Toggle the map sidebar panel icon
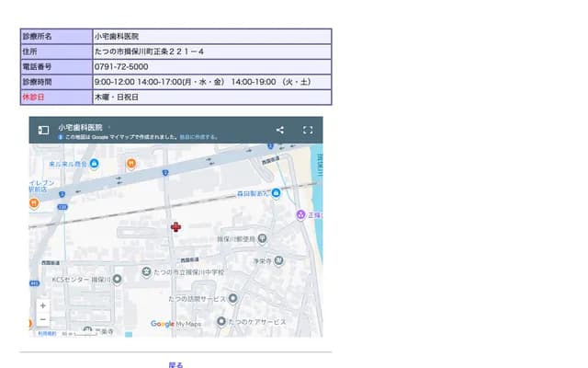Screen dimensions: 588x368 coord(43,130)
